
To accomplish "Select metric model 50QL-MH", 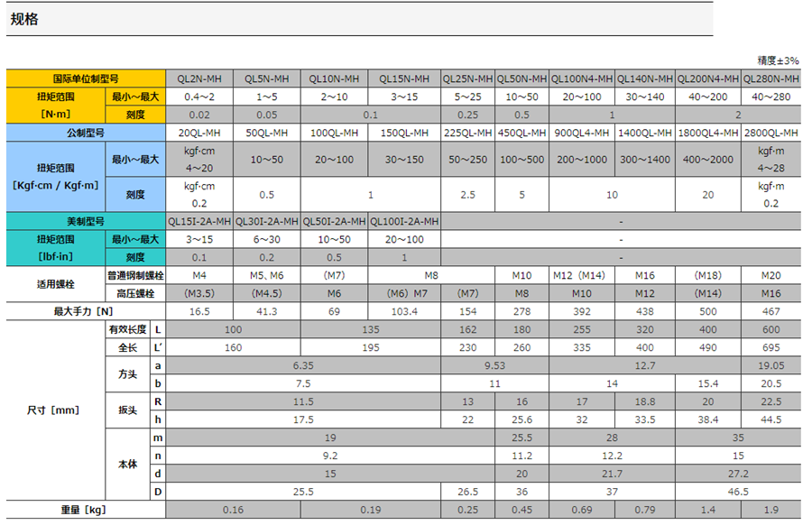I will click(x=267, y=133).
